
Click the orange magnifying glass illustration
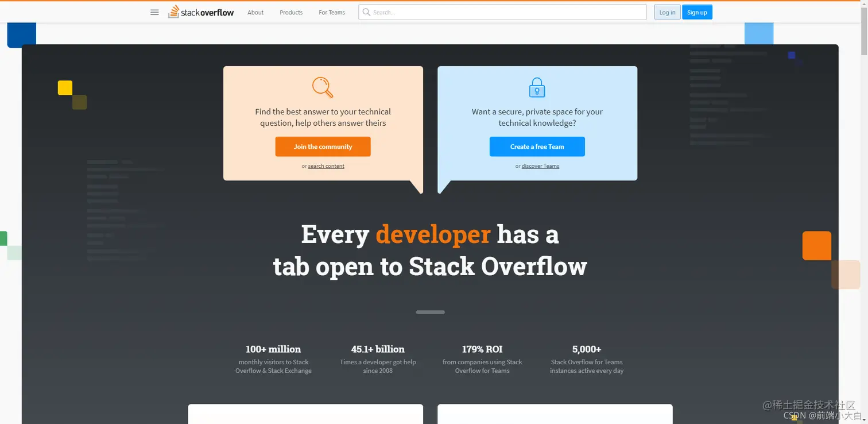(x=323, y=87)
